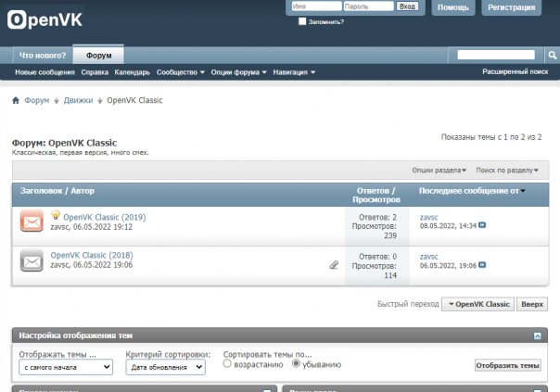Open 'Справка' menu item
This screenshot has height=392, width=560.
click(x=95, y=72)
